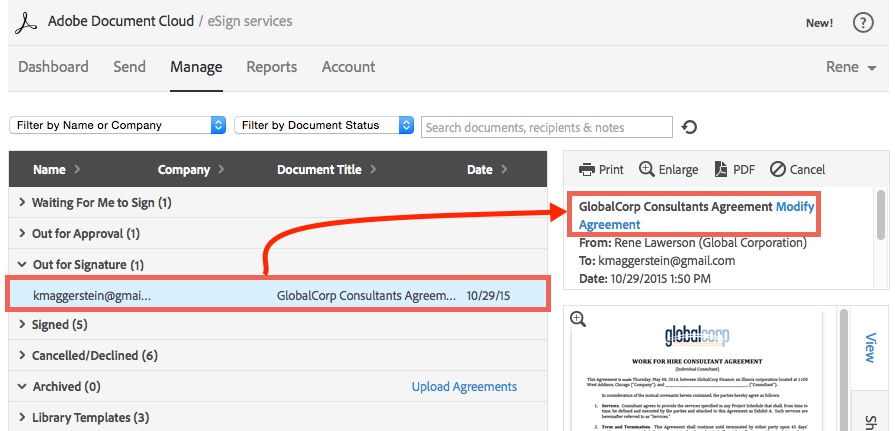Click the eSign services header text

click(250, 22)
